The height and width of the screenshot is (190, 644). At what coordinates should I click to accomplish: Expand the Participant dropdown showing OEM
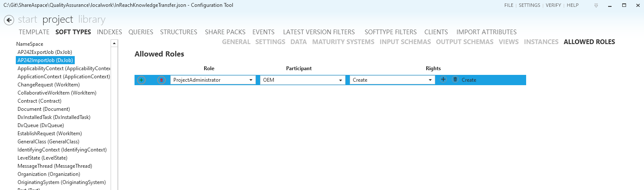tap(340, 80)
